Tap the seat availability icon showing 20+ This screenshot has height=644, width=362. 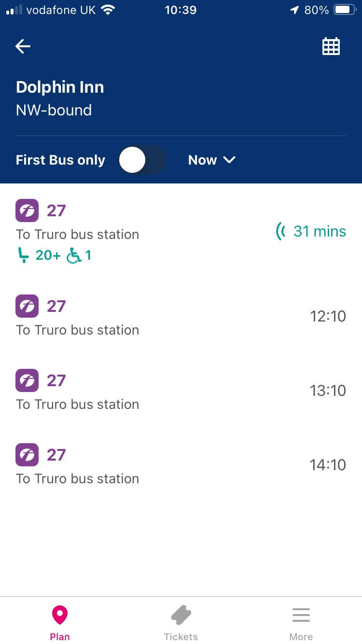[x=24, y=255]
